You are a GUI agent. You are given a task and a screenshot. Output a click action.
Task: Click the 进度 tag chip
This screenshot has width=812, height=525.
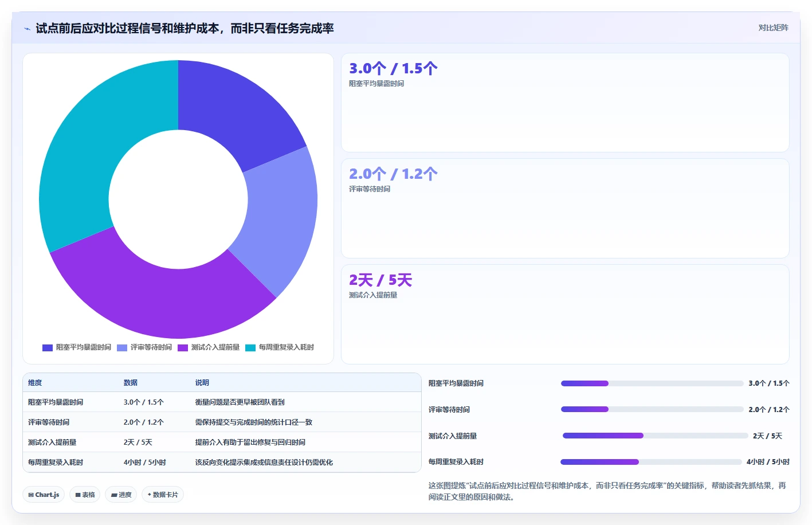coord(121,495)
